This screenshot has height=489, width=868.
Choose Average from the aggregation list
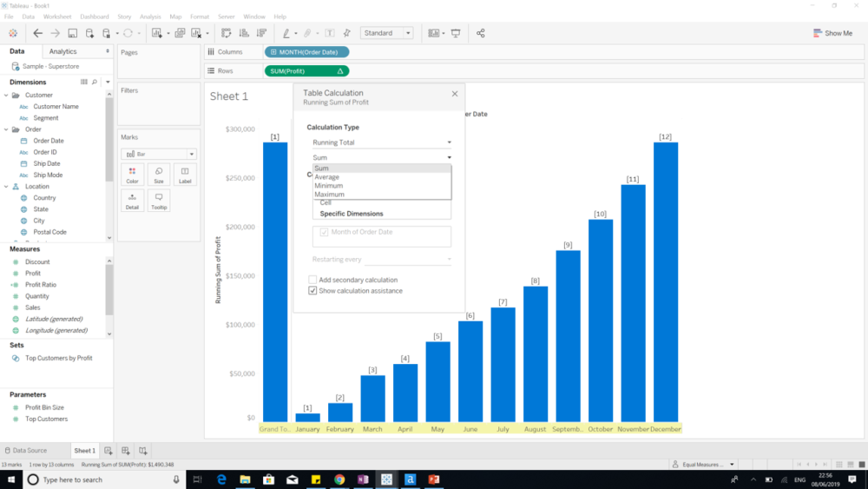(x=327, y=177)
